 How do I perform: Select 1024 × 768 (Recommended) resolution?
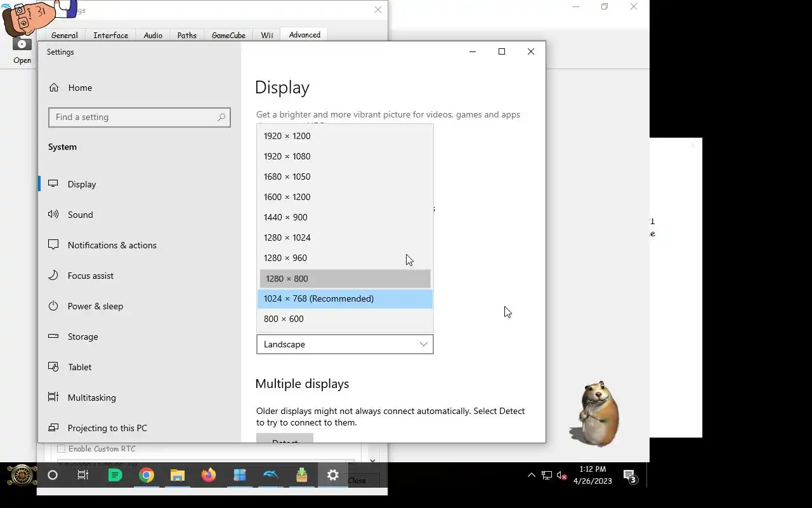[x=344, y=298]
